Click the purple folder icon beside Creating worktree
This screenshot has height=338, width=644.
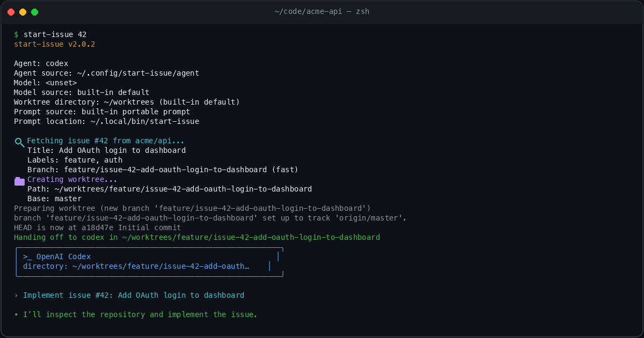[x=19, y=180]
